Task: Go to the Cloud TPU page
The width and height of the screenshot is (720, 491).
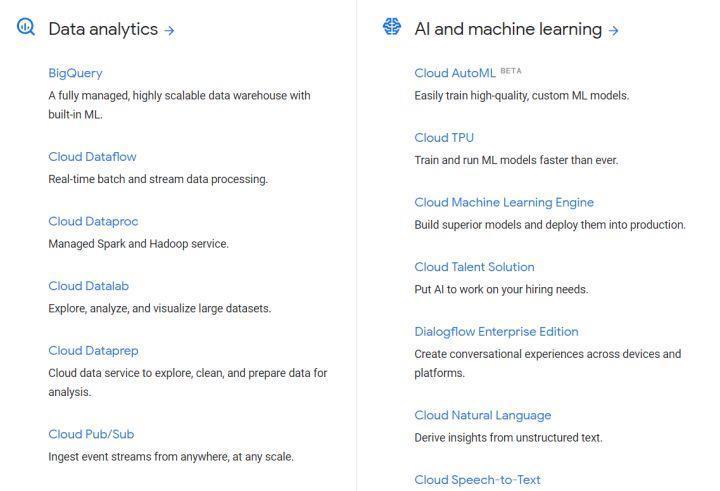Action: [x=444, y=138]
